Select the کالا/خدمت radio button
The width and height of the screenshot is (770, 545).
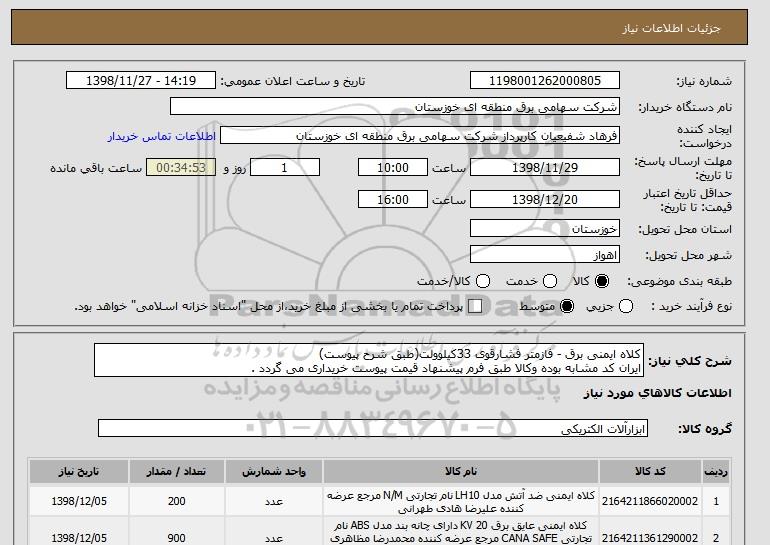483,281
